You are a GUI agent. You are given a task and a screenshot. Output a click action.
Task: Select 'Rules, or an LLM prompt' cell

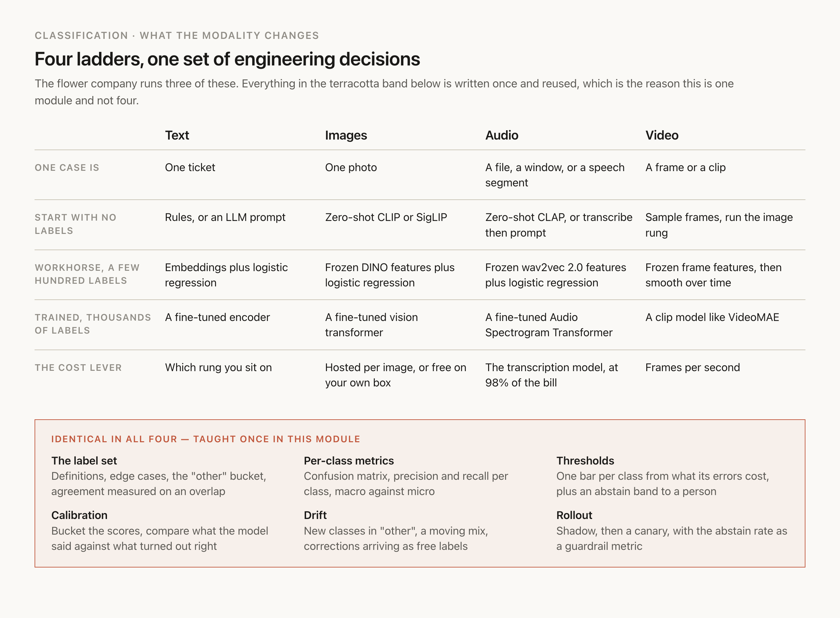225,217
